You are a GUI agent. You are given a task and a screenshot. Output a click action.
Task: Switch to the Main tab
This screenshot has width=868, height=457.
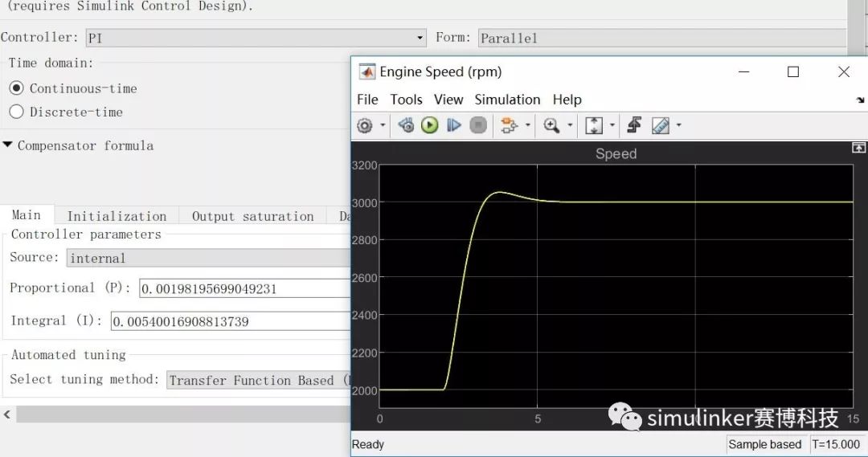26,214
